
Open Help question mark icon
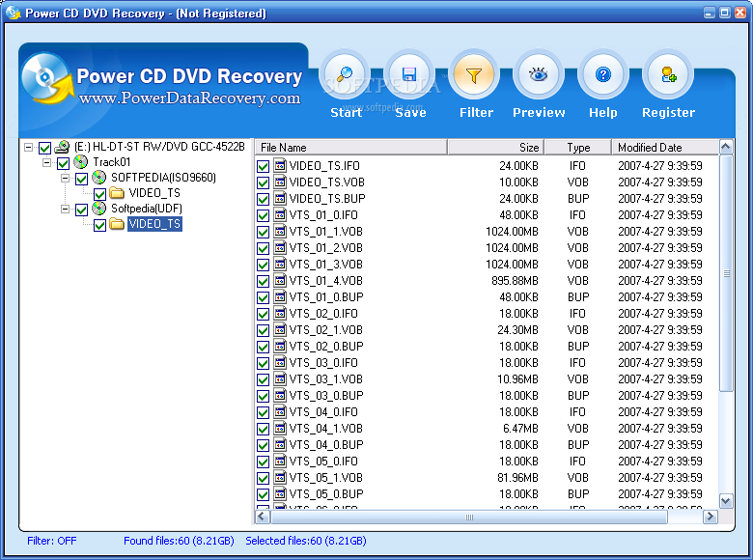[x=603, y=75]
